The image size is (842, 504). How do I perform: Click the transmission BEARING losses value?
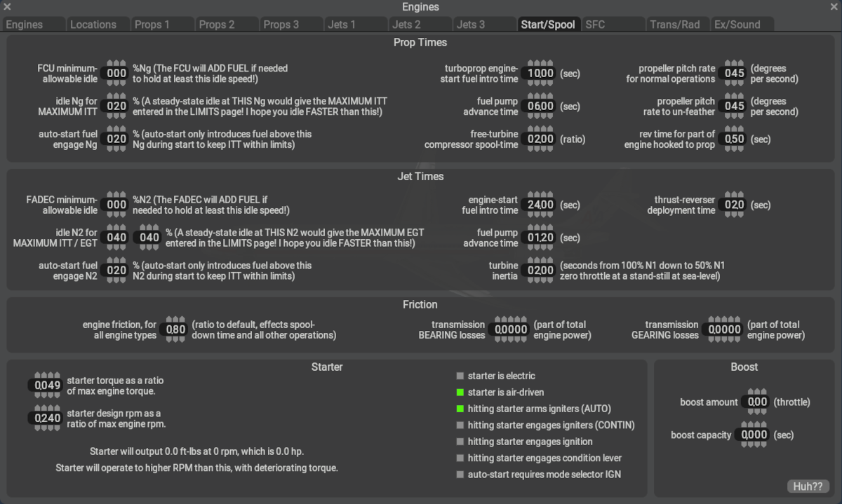(511, 329)
